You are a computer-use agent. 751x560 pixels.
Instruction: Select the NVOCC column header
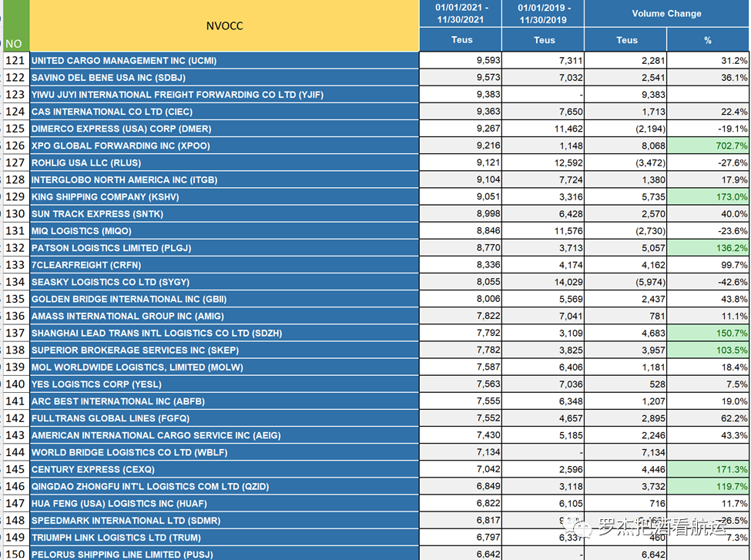point(224,26)
